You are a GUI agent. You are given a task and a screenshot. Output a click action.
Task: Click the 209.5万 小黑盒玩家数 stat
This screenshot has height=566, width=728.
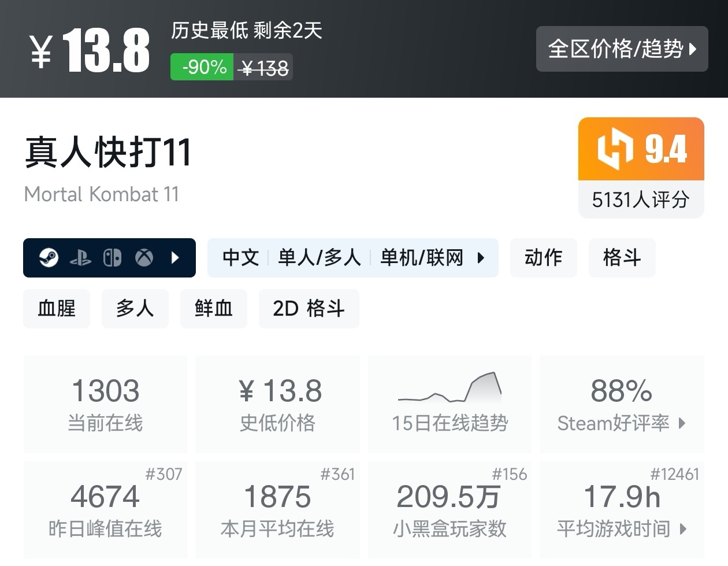click(x=450, y=510)
